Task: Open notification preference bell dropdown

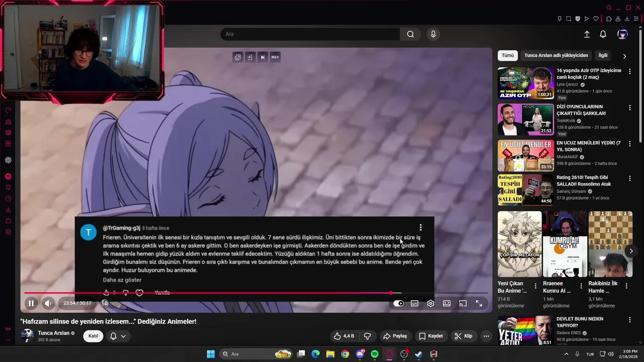Action: 118,336
